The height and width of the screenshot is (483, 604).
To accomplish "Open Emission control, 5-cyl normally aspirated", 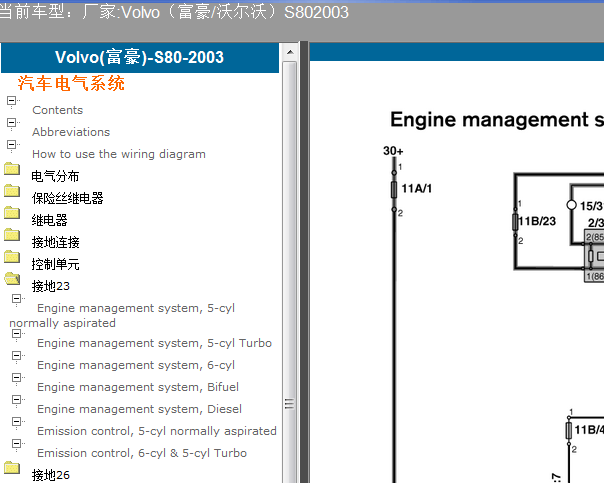I will pyautogui.click(x=157, y=431).
